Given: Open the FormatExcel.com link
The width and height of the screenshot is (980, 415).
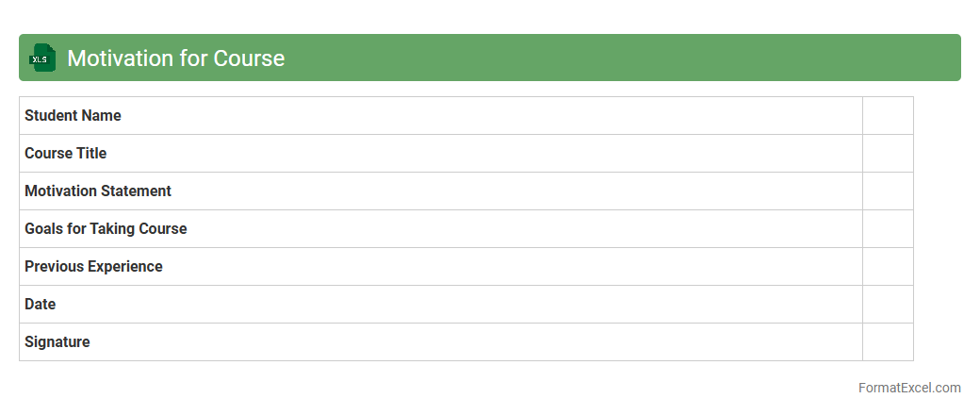Looking at the screenshot, I should 909,388.
